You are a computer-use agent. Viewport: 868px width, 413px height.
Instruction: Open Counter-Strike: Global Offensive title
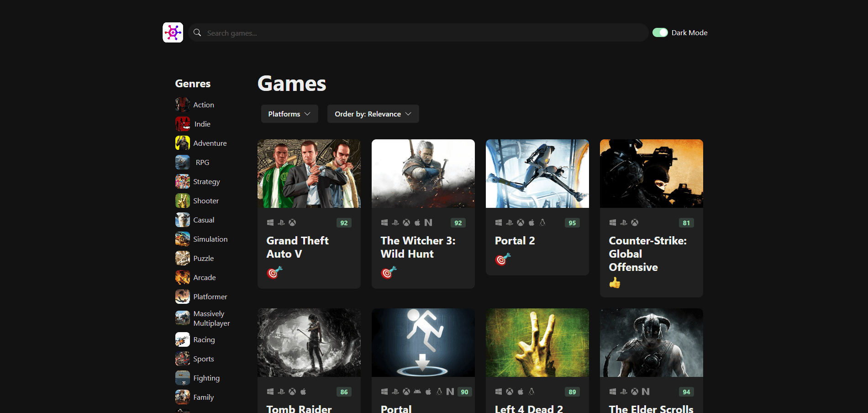(647, 254)
